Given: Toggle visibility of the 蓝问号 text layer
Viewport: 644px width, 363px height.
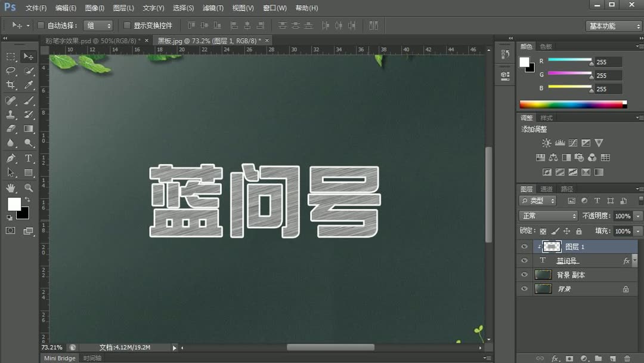Looking at the screenshot, I should click(524, 260).
